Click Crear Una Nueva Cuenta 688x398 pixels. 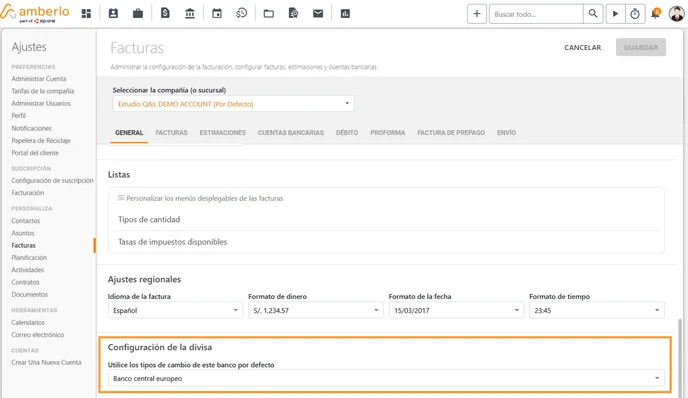pos(46,363)
